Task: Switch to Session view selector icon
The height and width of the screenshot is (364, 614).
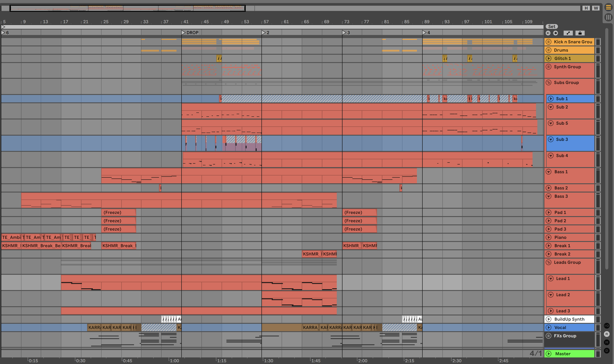Action: [608, 17]
